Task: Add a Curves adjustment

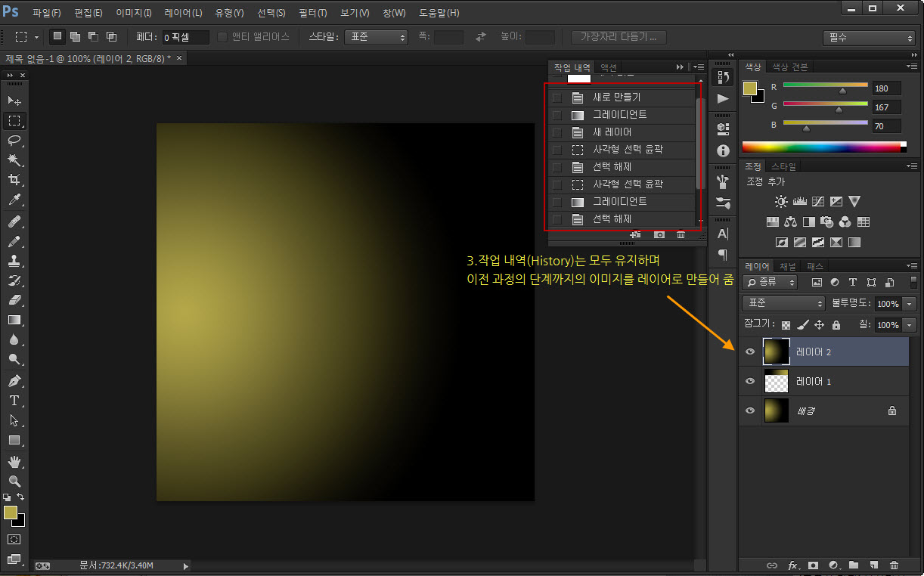Action: pyautogui.click(x=817, y=202)
